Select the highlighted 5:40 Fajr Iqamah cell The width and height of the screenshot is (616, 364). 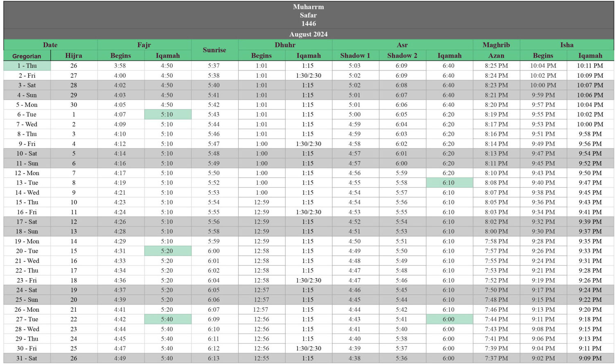pos(168,319)
